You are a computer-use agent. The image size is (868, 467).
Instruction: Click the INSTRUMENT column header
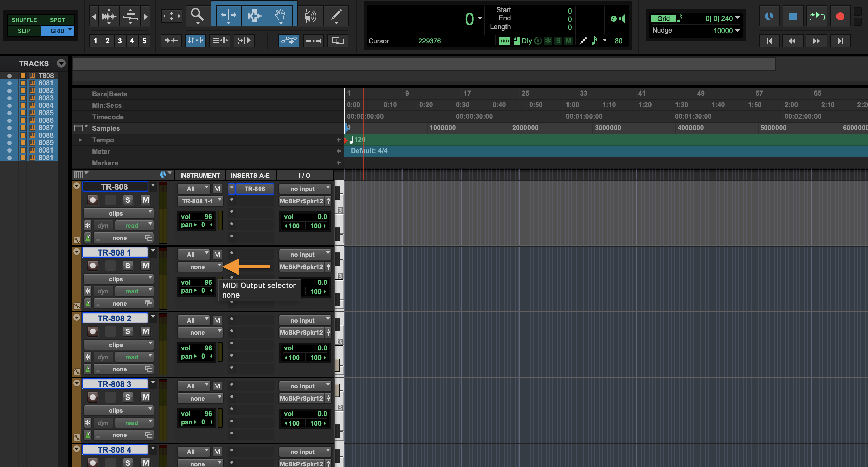point(200,175)
